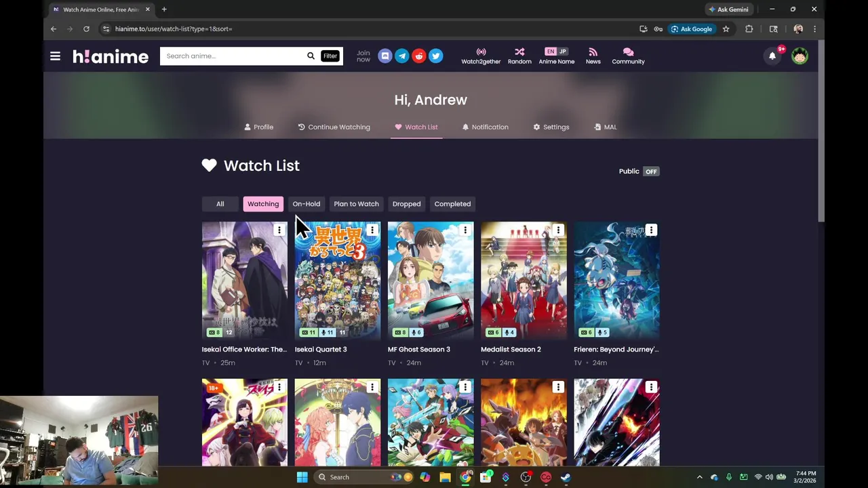Open the user avatar menu on HiAnime
Screen dimensions: 868x488
(800, 56)
